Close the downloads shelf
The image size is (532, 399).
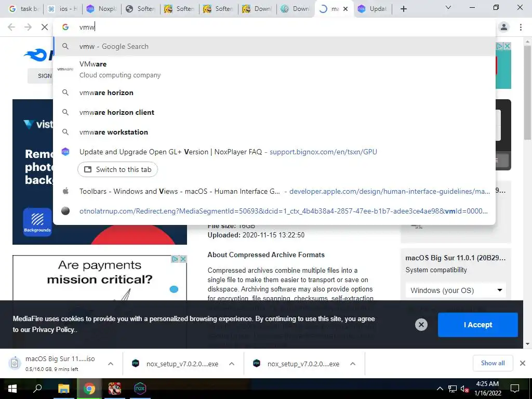pos(523,363)
